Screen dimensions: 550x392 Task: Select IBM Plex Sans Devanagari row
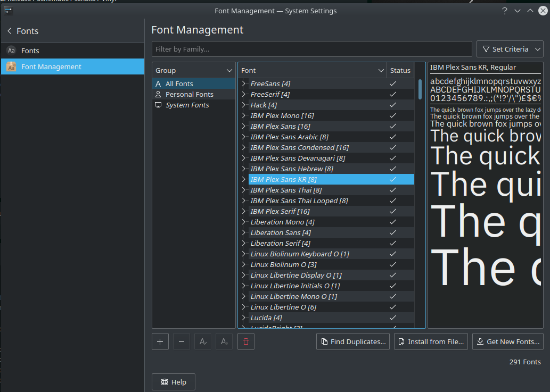pos(332,158)
